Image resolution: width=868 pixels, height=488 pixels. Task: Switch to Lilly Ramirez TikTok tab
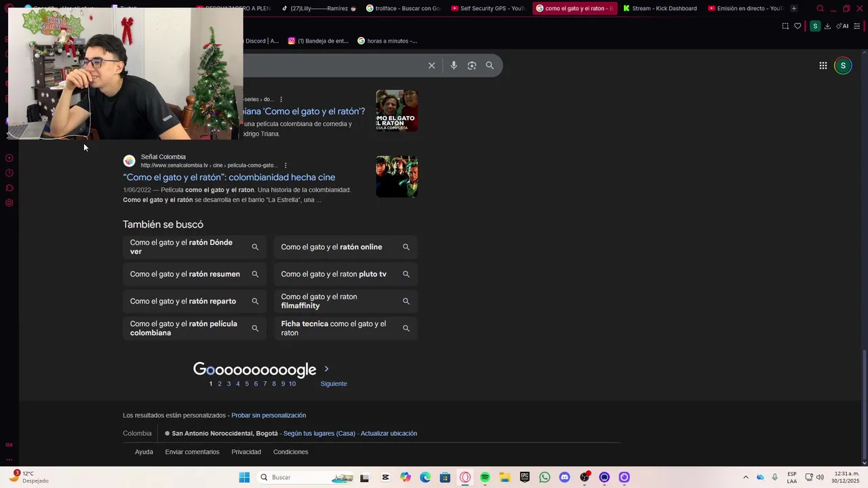tap(318, 9)
